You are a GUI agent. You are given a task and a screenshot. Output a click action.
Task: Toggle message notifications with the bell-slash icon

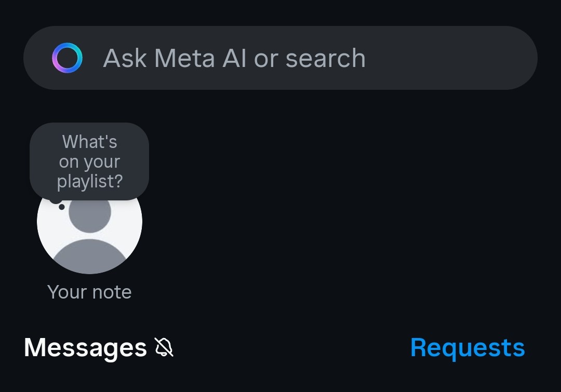[164, 347]
